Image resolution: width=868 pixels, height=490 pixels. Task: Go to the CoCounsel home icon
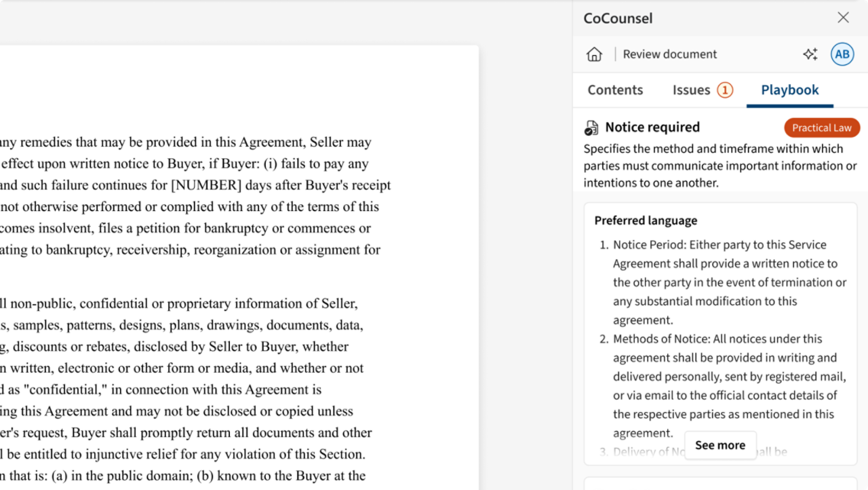[594, 54]
